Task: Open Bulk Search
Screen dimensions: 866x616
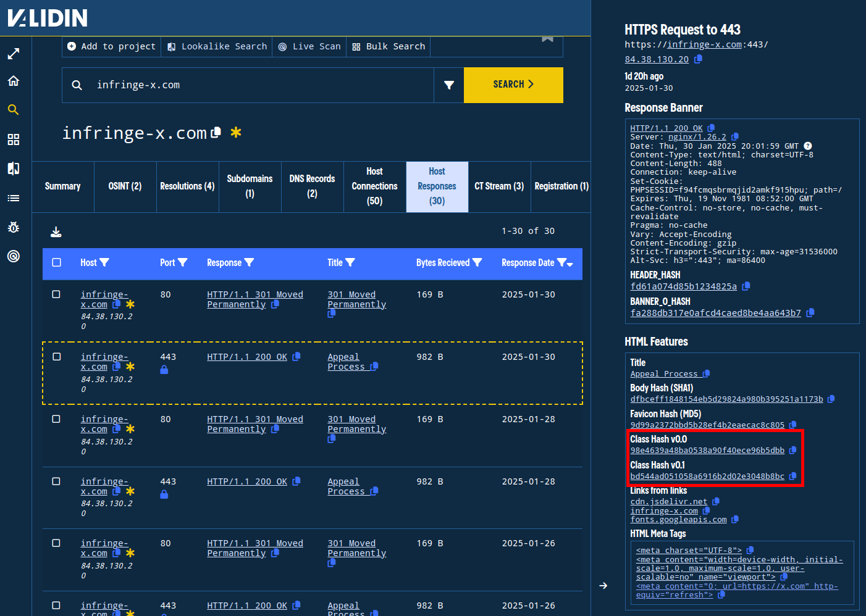Action: coord(389,46)
